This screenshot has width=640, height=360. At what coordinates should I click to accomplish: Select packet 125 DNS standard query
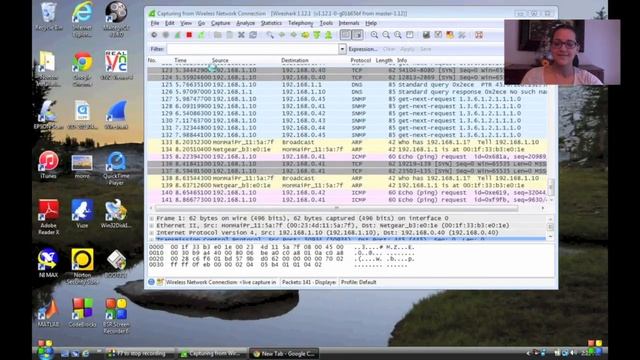[347, 85]
